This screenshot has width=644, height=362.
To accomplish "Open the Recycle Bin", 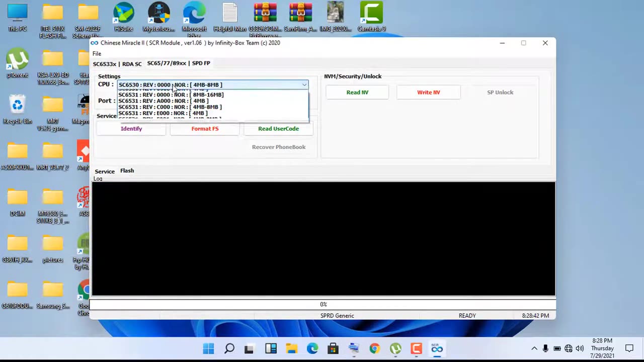I will pos(17,109).
